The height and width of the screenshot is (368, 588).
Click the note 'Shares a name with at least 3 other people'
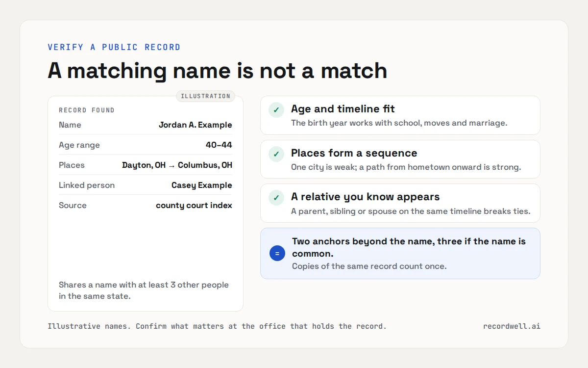(144, 290)
